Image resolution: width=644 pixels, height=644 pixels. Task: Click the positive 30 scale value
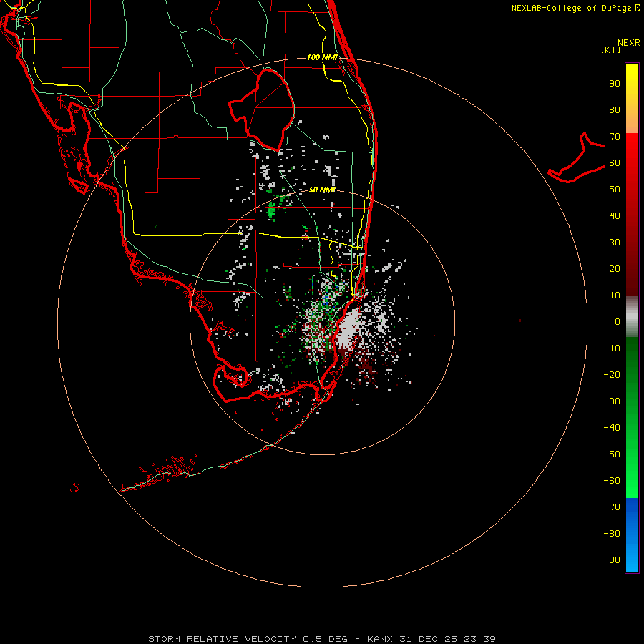coord(615,243)
